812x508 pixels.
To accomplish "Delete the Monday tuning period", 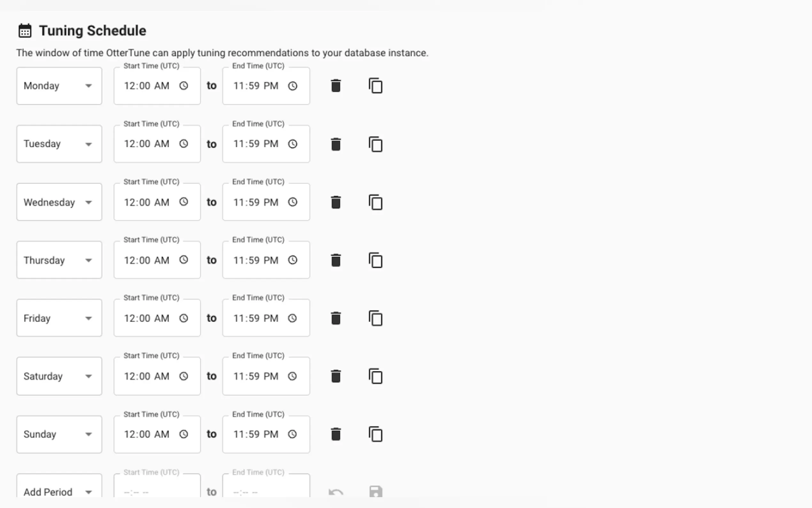I will coord(336,86).
